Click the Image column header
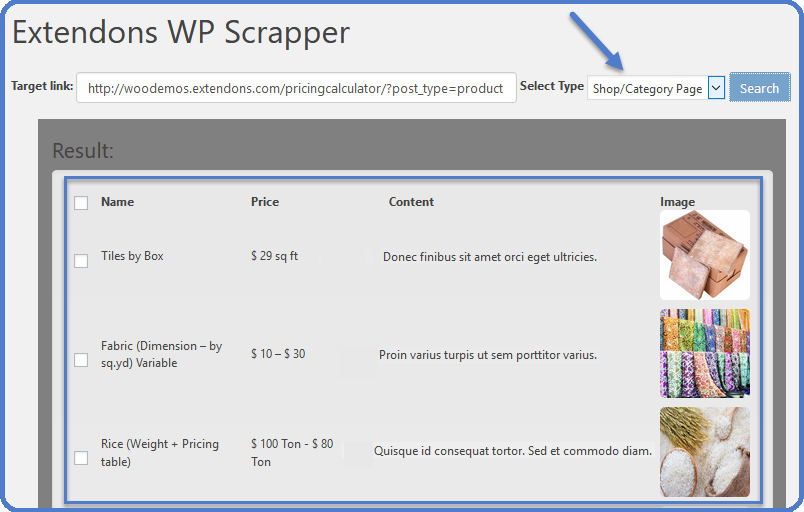This screenshot has height=512, width=804. click(x=677, y=202)
